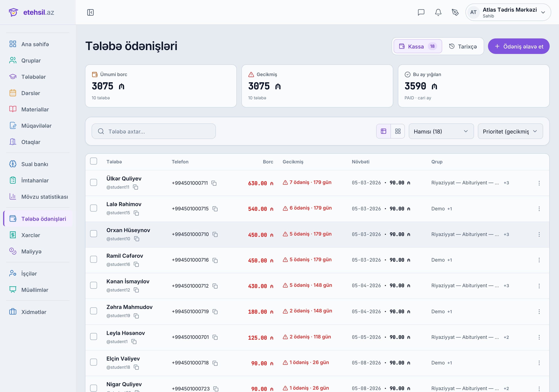Switch to the Kassa tab

418,46
